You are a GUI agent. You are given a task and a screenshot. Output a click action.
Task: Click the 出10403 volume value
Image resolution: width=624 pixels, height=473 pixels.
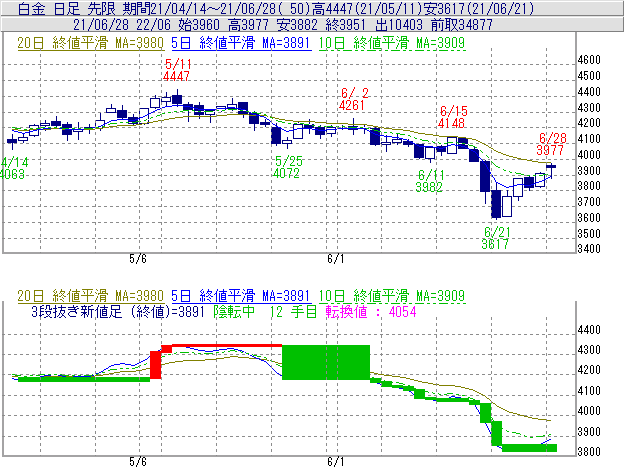tap(399, 25)
